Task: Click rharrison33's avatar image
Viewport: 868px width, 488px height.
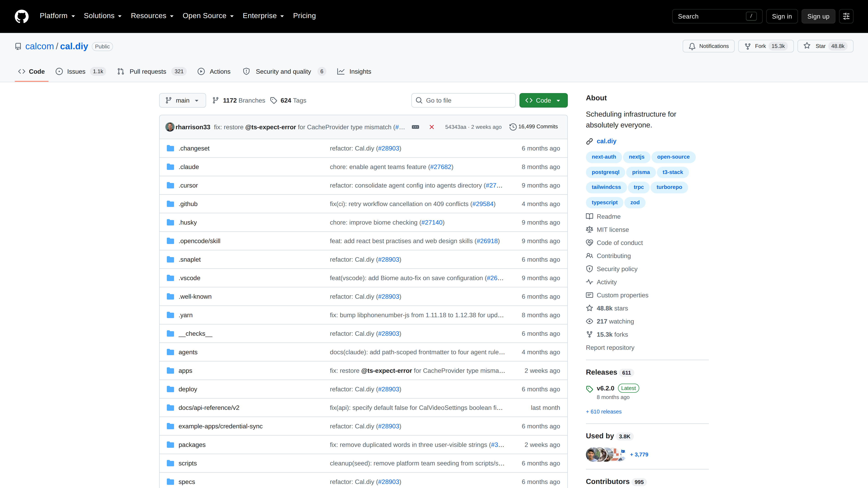Action: coord(170,127)
